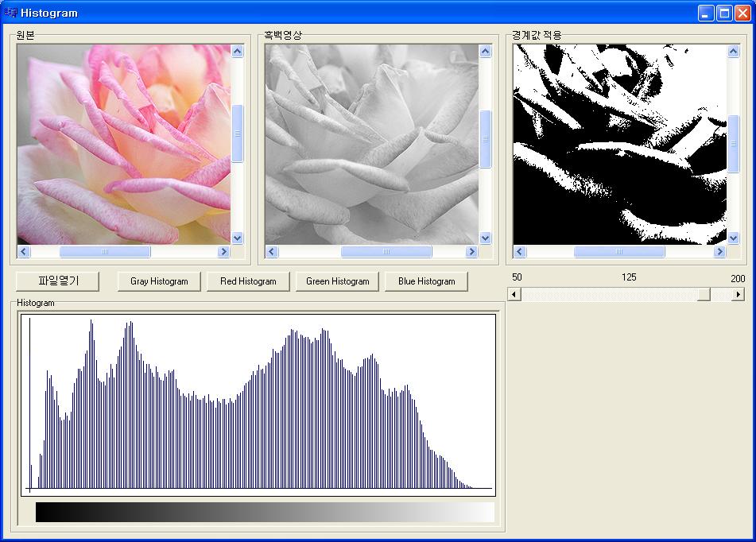
Task: Click the threshold slider thumb
Action: coord(704,295)
